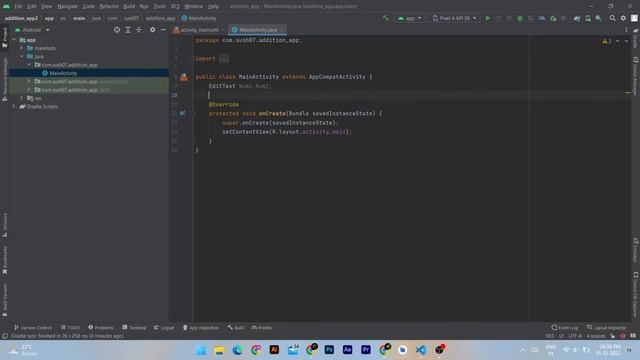This screenshot has width=640, height=360.
Task: Click the warnings indicator in the editor
Action: tap(607, 41)
